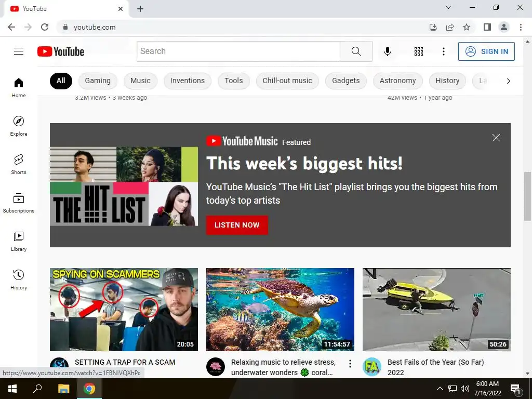This screenshot has width=532, height=399.
Task: Click the Relaxing music channel avatar
Action: point(216,367)
